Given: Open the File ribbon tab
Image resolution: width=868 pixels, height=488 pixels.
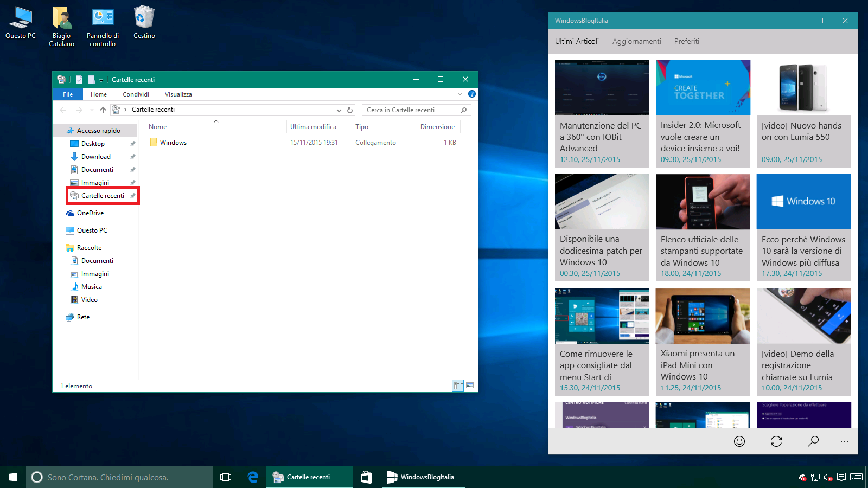Looking at the screenshot, I should [x=68, y=94].
